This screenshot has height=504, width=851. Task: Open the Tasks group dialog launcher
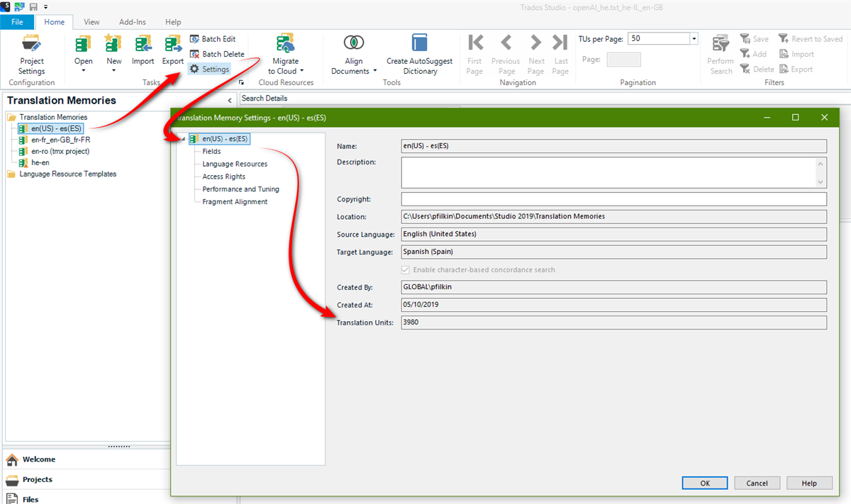click(x=241, y=83)
